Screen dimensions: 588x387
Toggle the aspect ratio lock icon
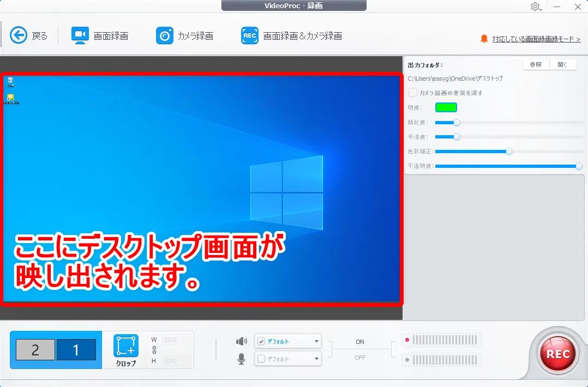click(154, 350)
